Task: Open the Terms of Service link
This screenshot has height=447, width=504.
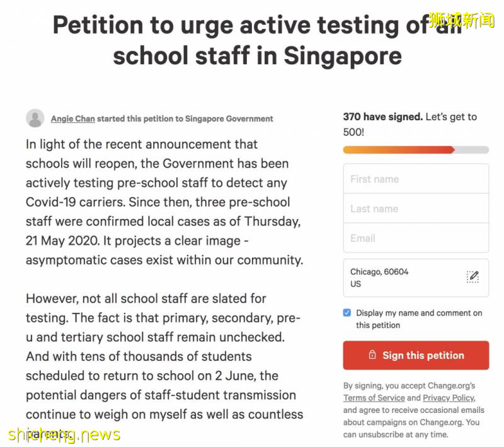Action: click(x=374, y=398)
